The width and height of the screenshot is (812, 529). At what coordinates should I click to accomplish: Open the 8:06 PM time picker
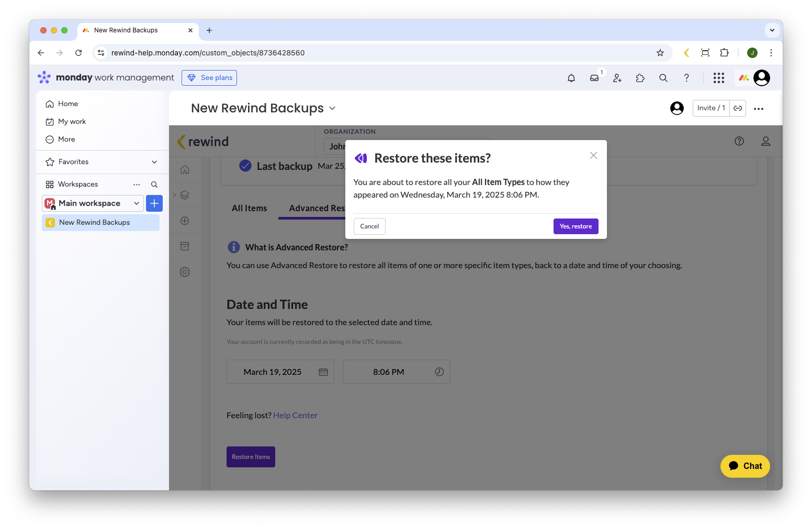397,372
